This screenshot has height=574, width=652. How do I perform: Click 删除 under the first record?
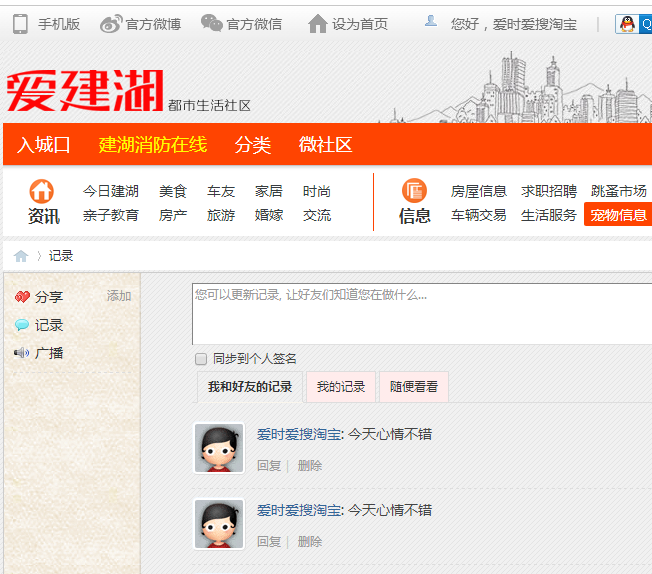coord(310,465)
